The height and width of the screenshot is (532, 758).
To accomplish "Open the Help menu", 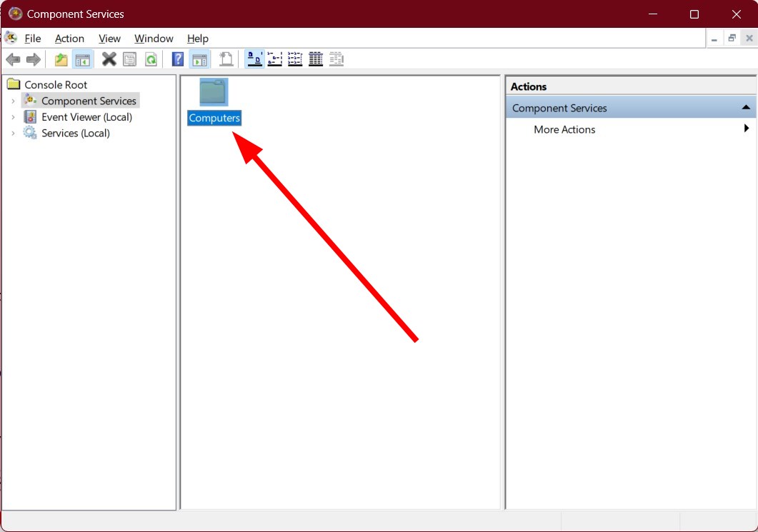I will point(197,39).
